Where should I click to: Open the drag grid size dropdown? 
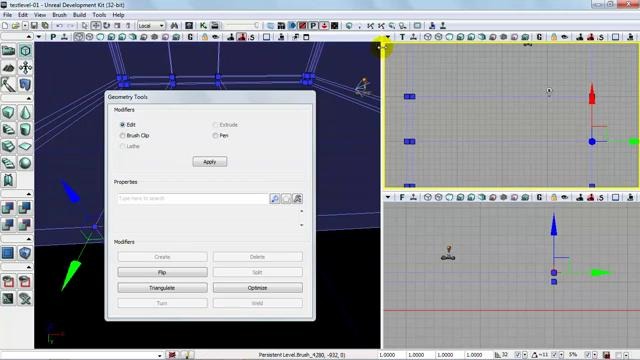(525, 355)
